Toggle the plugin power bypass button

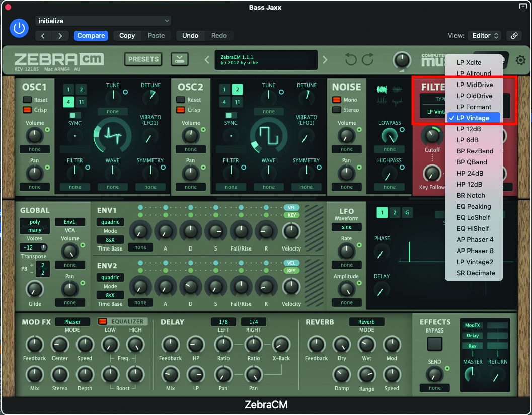click(19, 28)
